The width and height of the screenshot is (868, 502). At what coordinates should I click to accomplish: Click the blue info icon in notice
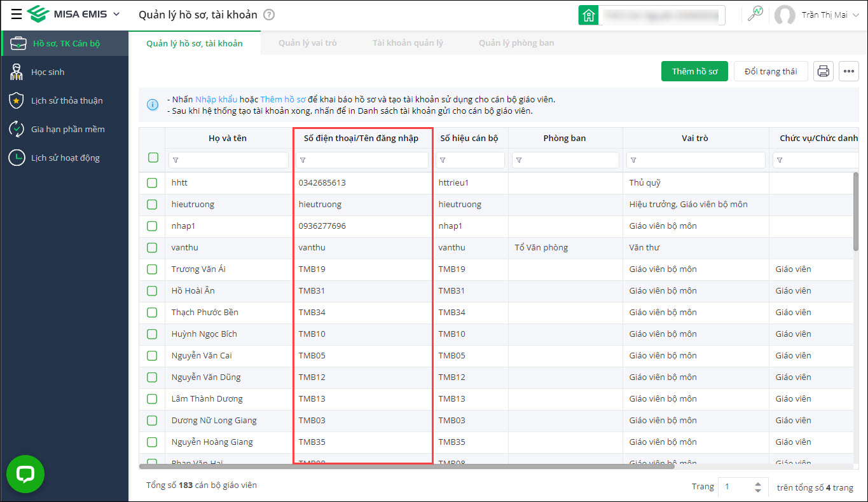click(153, 105)
